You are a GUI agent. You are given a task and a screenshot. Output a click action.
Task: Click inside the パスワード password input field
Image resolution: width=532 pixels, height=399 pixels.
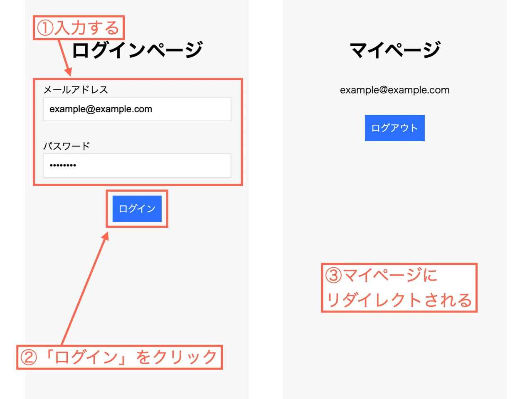(137, 165)
